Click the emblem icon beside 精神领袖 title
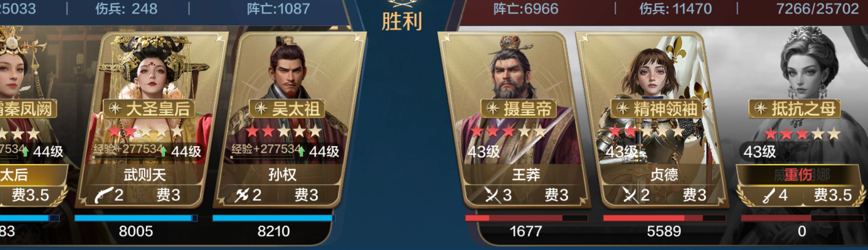Viewport: 868px width, 250px height. pyautogui.click(x=623, y=108)
